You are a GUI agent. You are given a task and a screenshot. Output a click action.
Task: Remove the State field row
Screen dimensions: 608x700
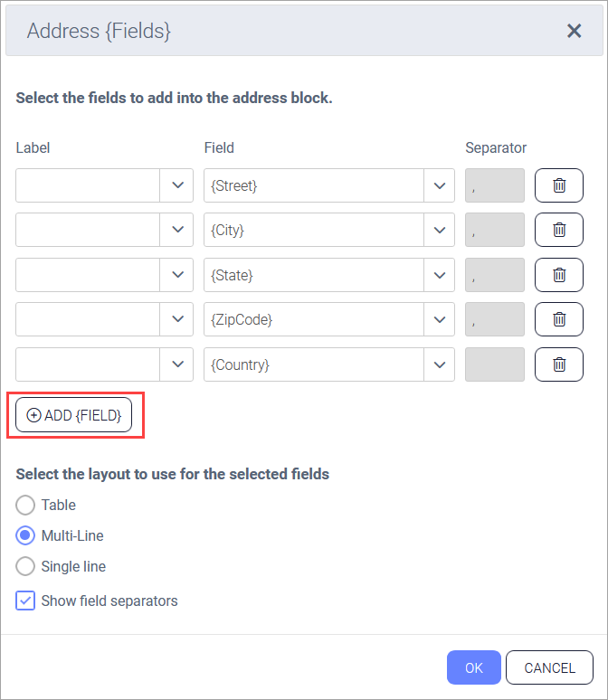tap(559, 275)
